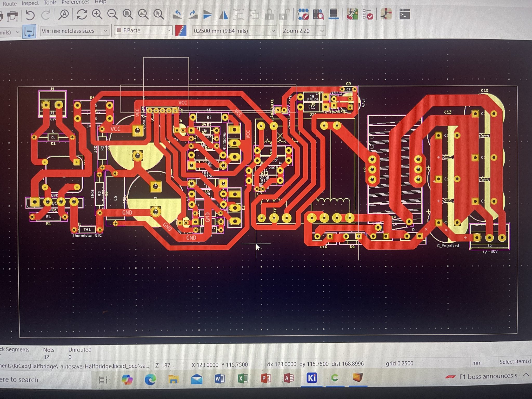Open the Footprint Library Browser
The width and height of the screenshot is (532, 399).
pos(318,14)
